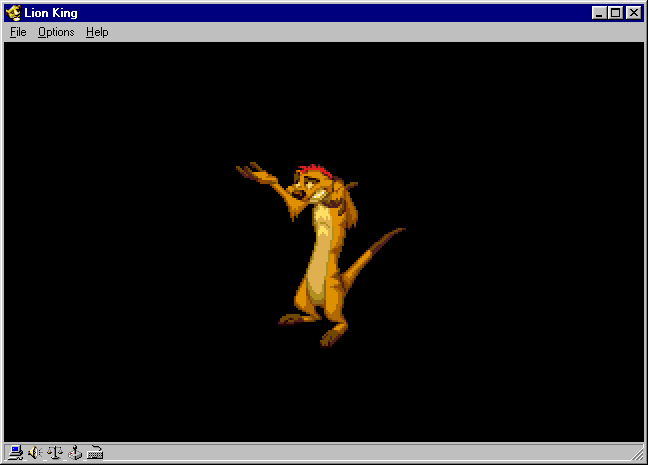Click the speaker sound icon in the status bar
Screen dimensions: 648x465
[x=35, y=453]
